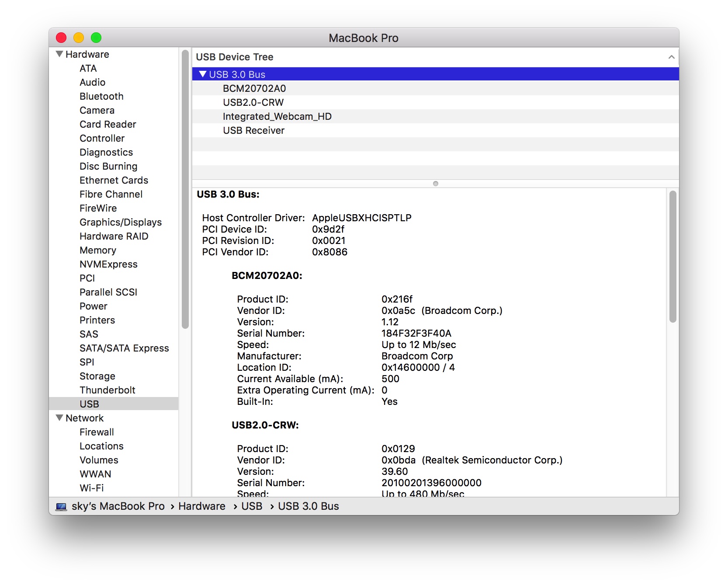
Task: Select ATA in the sidebar
Action: click(x=88, y=68)
